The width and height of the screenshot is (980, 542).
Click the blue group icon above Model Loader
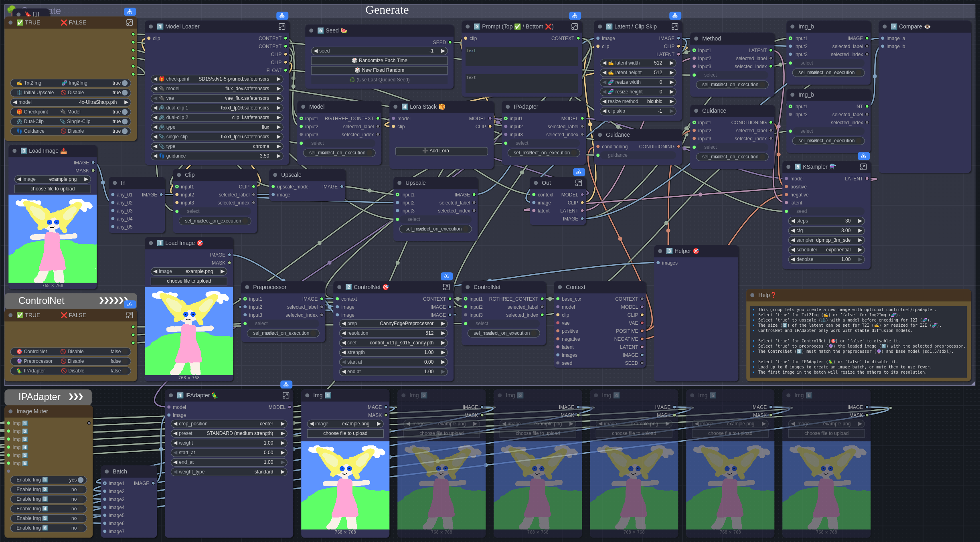click(282, 16)
